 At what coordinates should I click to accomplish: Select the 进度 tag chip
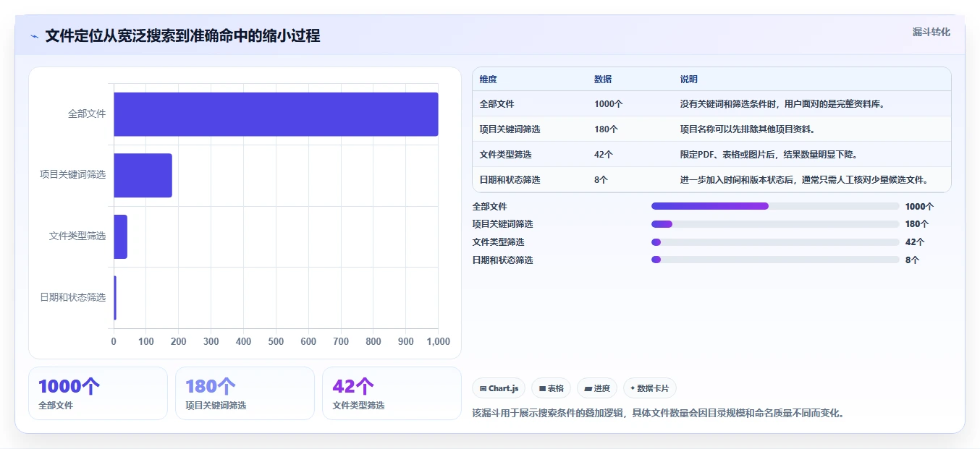click(x=597, y=388)
